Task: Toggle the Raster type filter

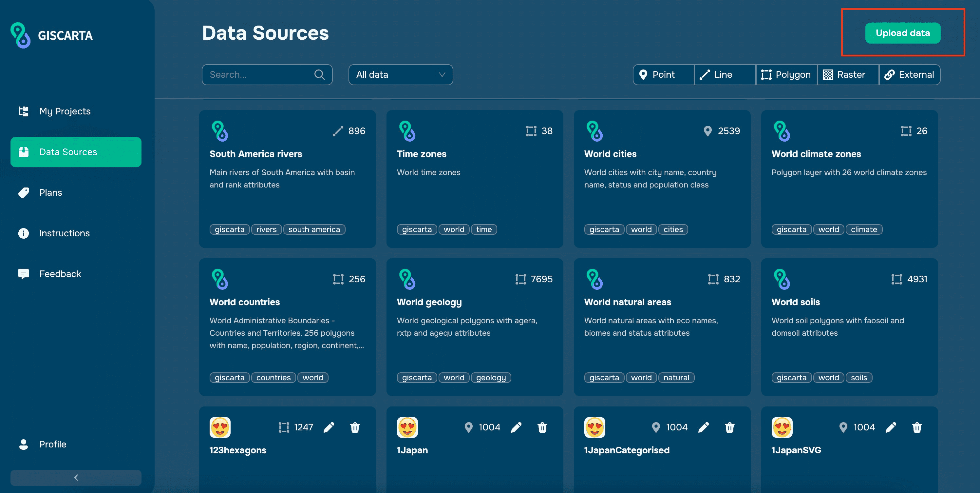Action: click(848, 75)
